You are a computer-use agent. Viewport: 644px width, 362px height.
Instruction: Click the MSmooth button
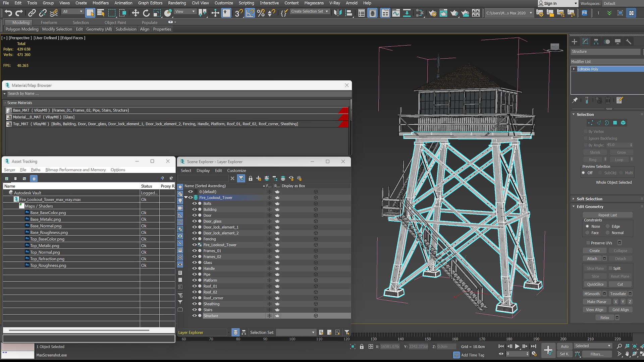592,294
